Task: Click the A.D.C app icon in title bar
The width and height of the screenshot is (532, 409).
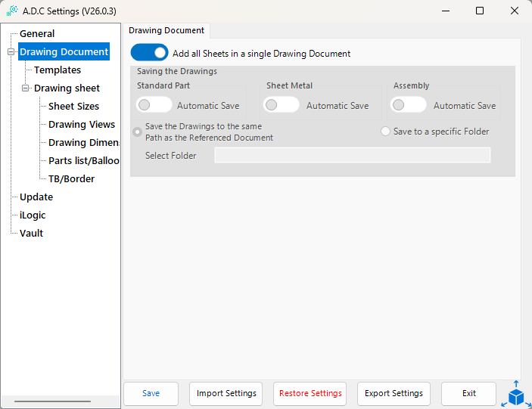Action: (x=12, y=11)
